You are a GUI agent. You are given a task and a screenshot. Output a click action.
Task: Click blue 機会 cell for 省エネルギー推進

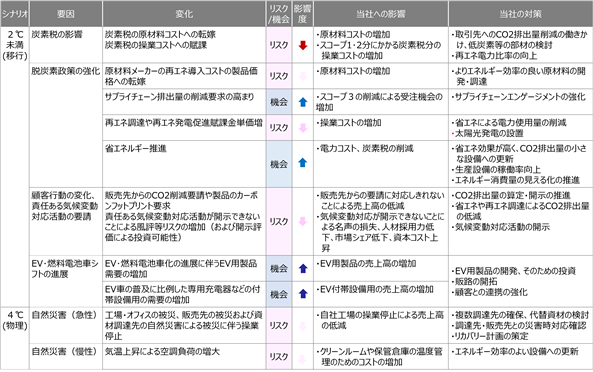pos(279,164)
